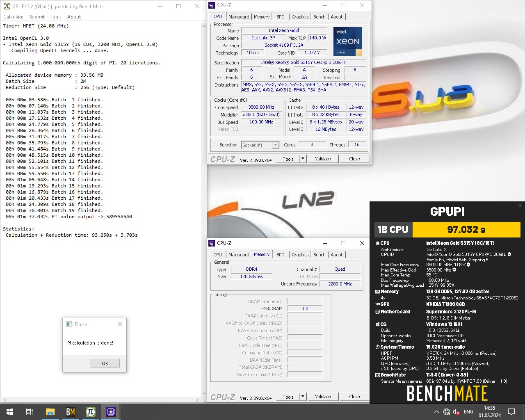Expand Tools dropdown arrow in upper CPU-Z

coord(303,159)
